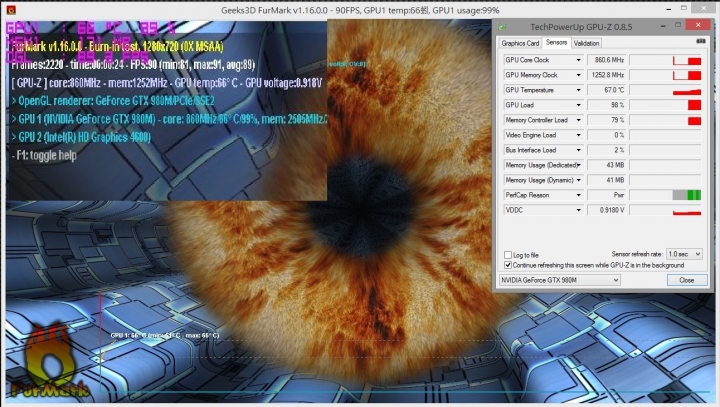Open the sensor refresh rate combo box
720x407 pixels.
(684, 254)
